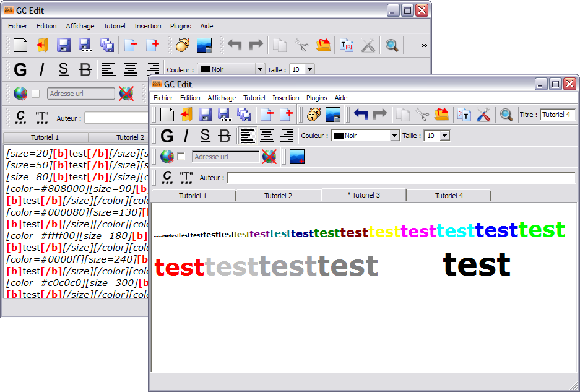580x392 pixels.
Task: Click Undo arrow in front window
Action: click(x=361, y=114)
